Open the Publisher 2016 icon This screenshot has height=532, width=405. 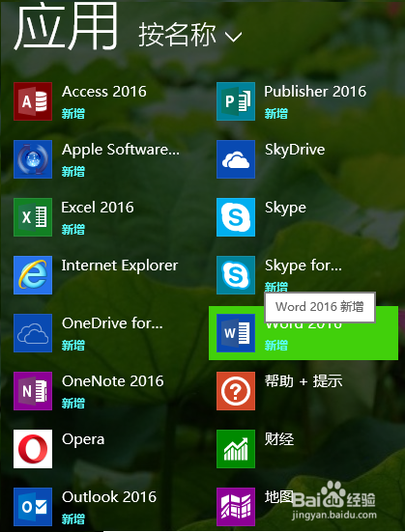[x=236, y=101]
